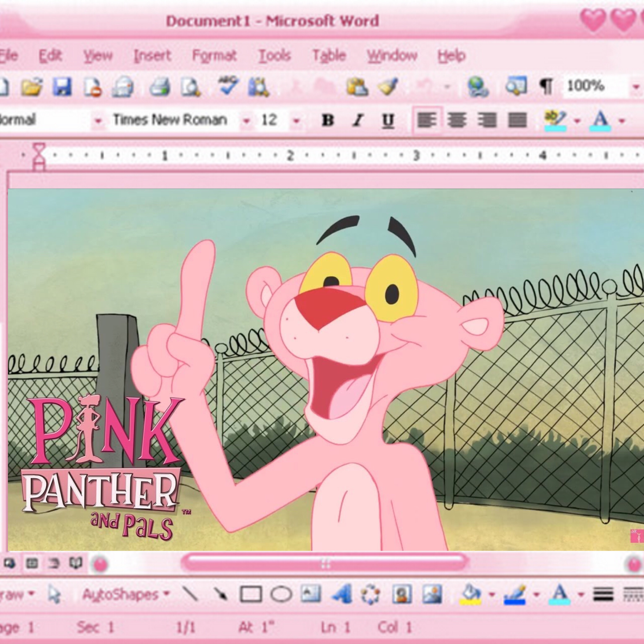
Task: Choose the Select Objects arrow tool
Action: coord(54,595)
